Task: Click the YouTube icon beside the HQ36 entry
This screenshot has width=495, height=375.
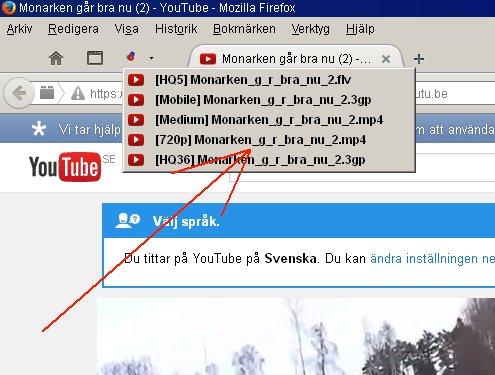Action: click(x=136, y=160)
